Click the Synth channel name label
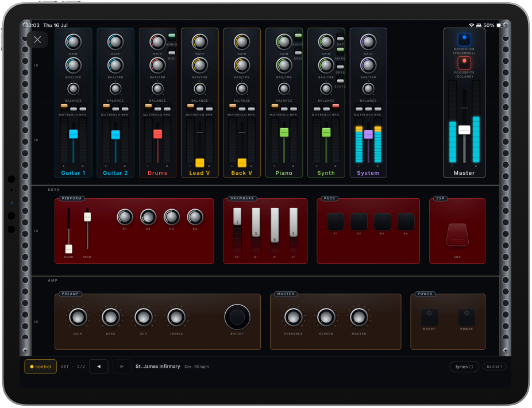532x408 pixels. [326, 173]
